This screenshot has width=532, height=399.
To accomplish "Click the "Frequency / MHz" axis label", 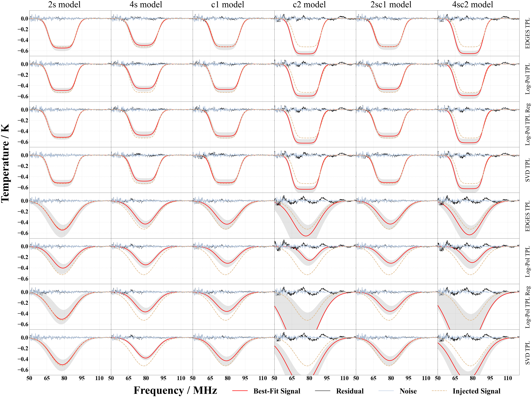I will [x=175, y=390].
